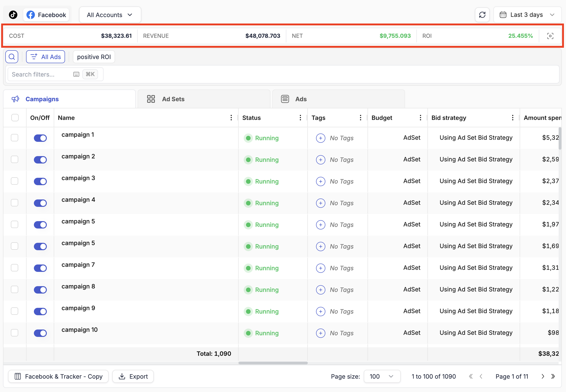Open the All Accounts dropdown

click(x=110, y=15)
